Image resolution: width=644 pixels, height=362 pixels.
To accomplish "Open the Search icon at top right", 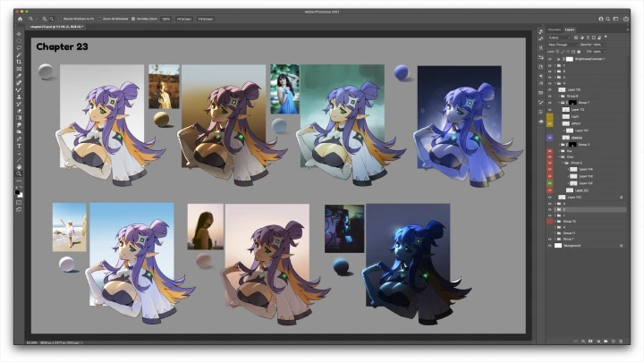I will point(608,19).
